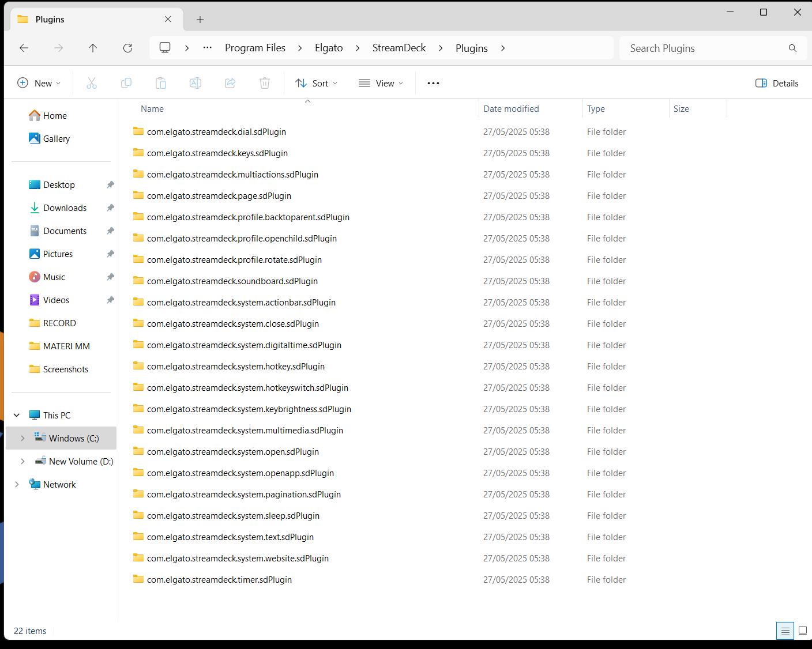
Task: Click the Copy icon in the toolbar
Action: tap(126, 82)
